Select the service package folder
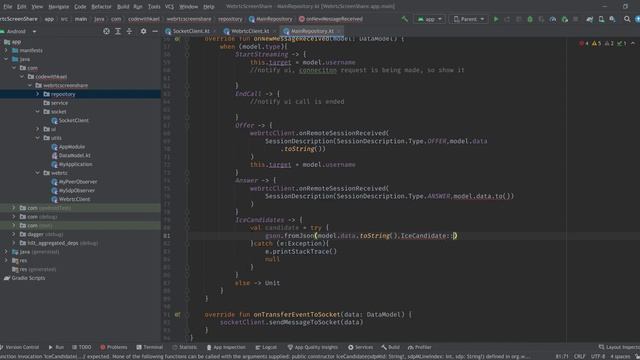This screenshot has height=360, width=640. pos(56,103)
